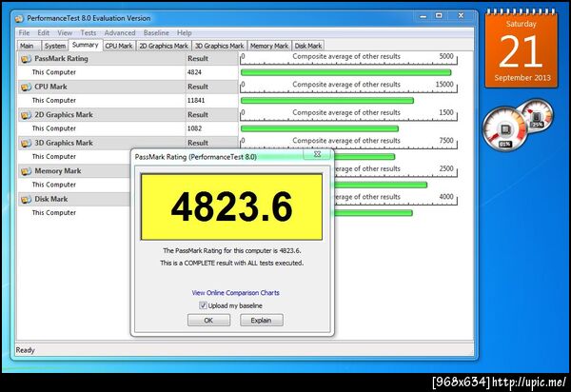Open the Help menu

[x=185, y=32]
